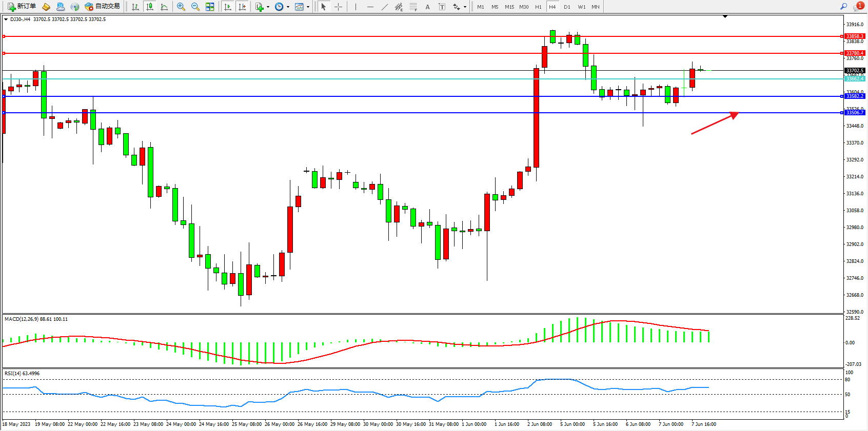Toggle chart auto scroll to latest bar

[x=228, y=7]
